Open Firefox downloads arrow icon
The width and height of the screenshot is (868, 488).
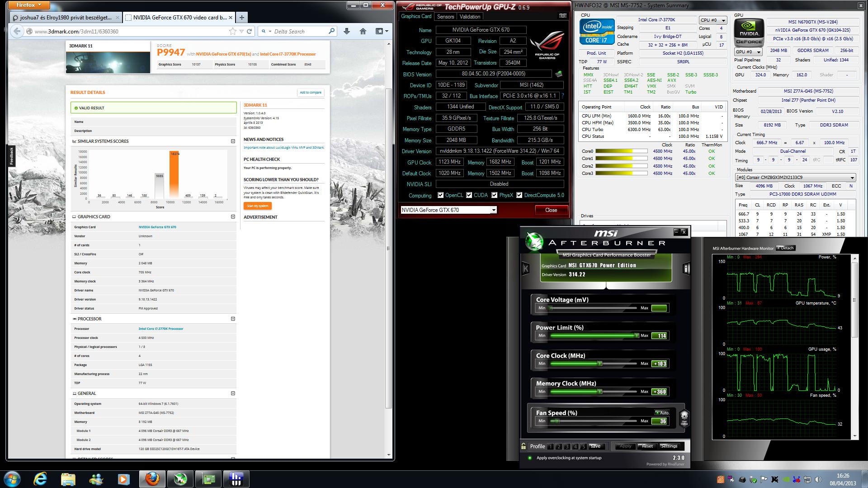point(347,31)
